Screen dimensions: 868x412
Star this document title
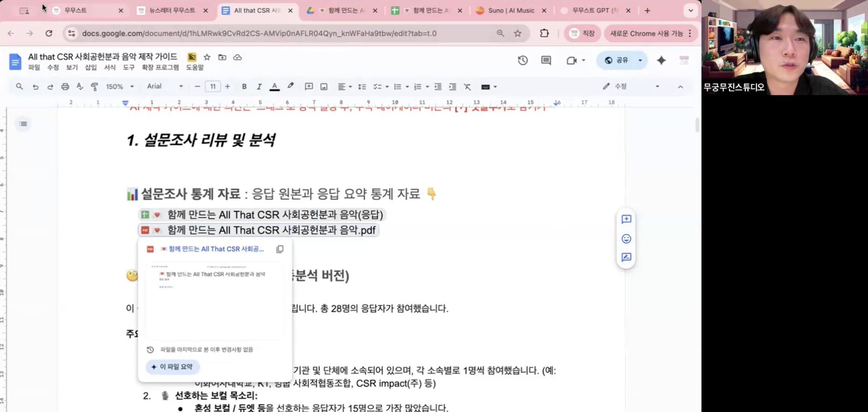point(207,57)
